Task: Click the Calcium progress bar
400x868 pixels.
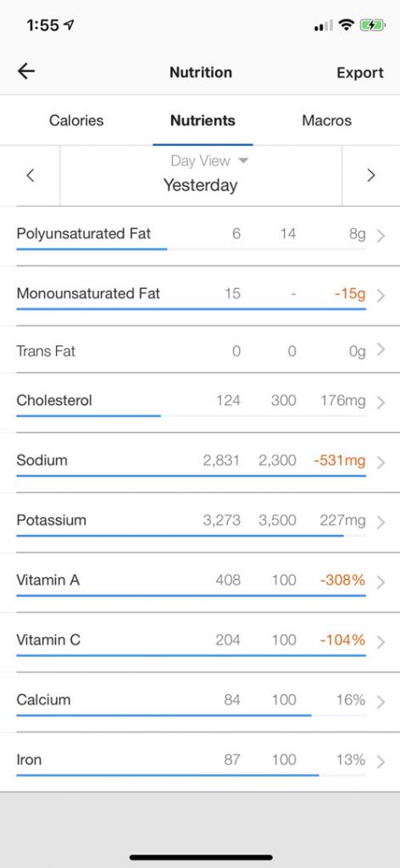Action: tap(191, 715)
